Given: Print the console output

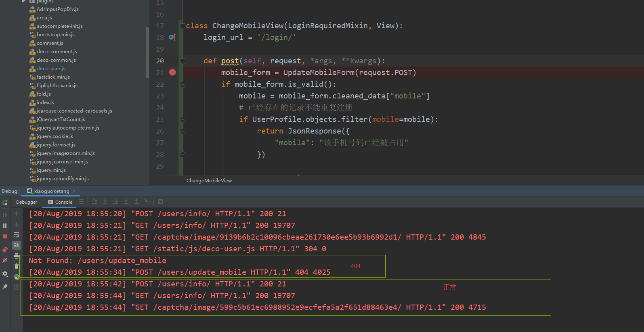Looking at the screenshot, I should pyautogui.click(x=17, y=256).
